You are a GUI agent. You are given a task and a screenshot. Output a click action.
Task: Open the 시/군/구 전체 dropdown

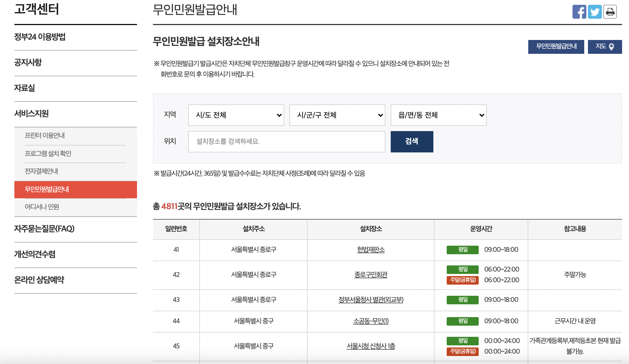click(x=337, y=115)
